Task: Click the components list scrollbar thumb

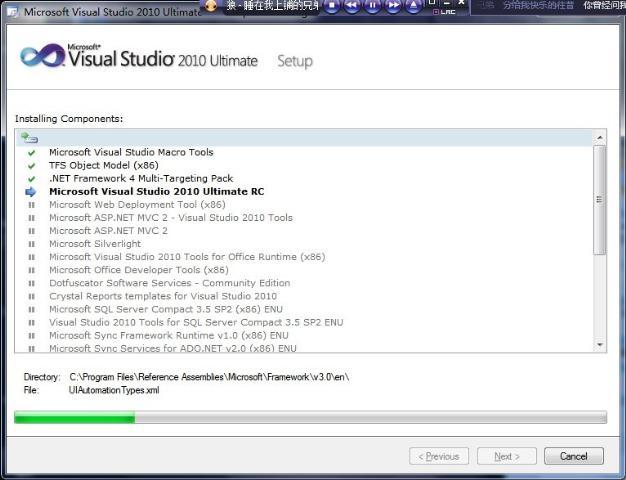Action: [x=600, y=200]
